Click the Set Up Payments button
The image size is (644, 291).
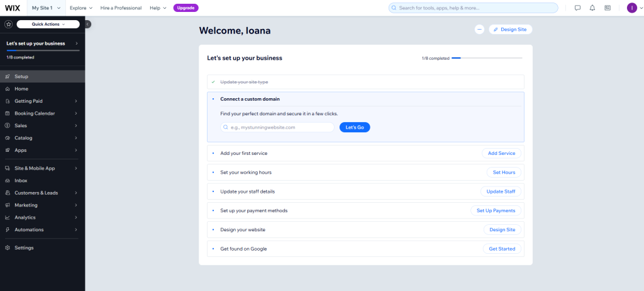point(496,210)
